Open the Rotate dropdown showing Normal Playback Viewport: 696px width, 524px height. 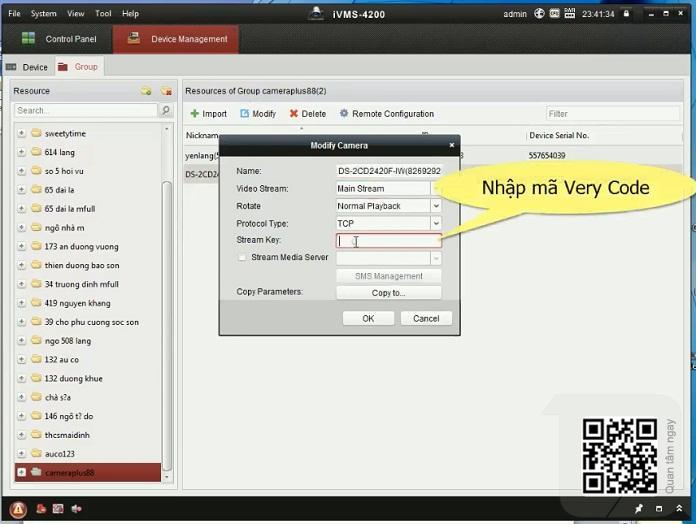point(435,206)
